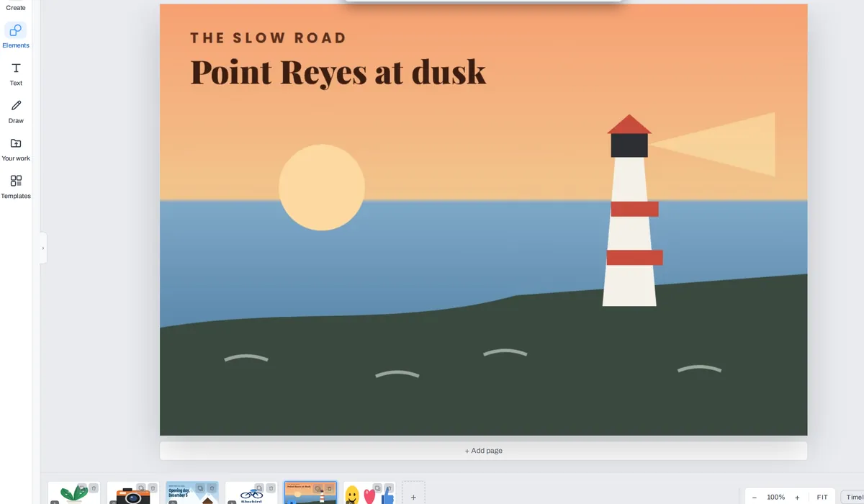Duplicate the Opening day page
Screen dimensions: 864x504
coord(200,488)
